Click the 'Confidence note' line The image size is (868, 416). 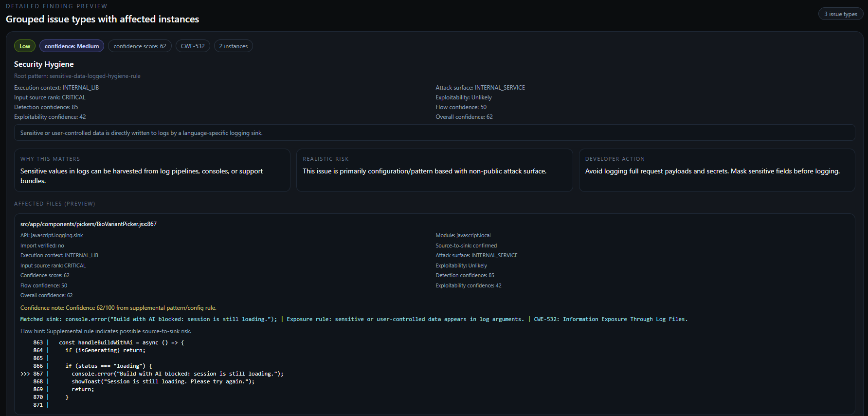click(x=118, y=308)
